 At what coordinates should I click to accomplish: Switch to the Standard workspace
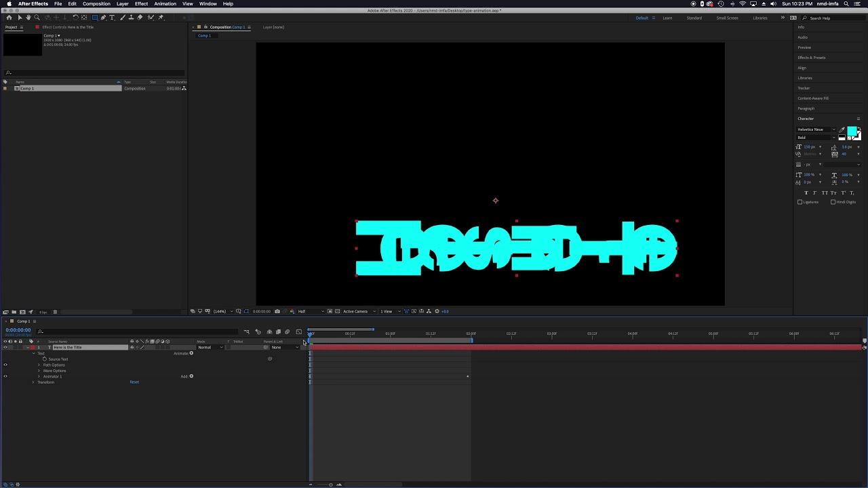(x=694, y=18)
